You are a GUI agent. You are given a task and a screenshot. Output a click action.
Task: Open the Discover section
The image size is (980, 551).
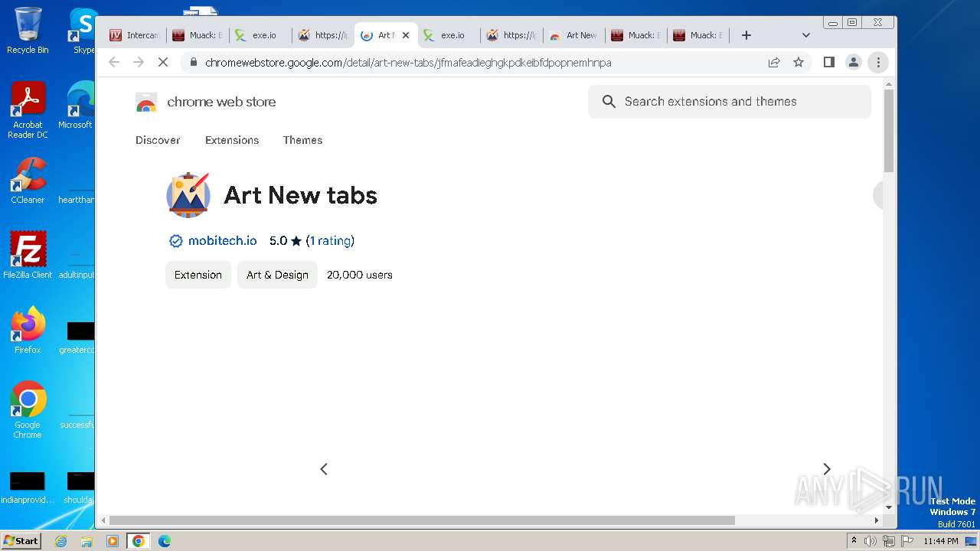point(158,140)
